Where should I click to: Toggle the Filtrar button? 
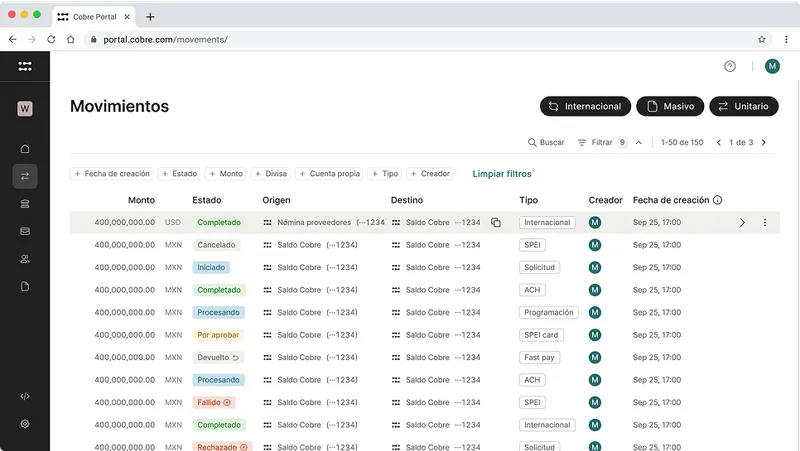pos(602,142)
